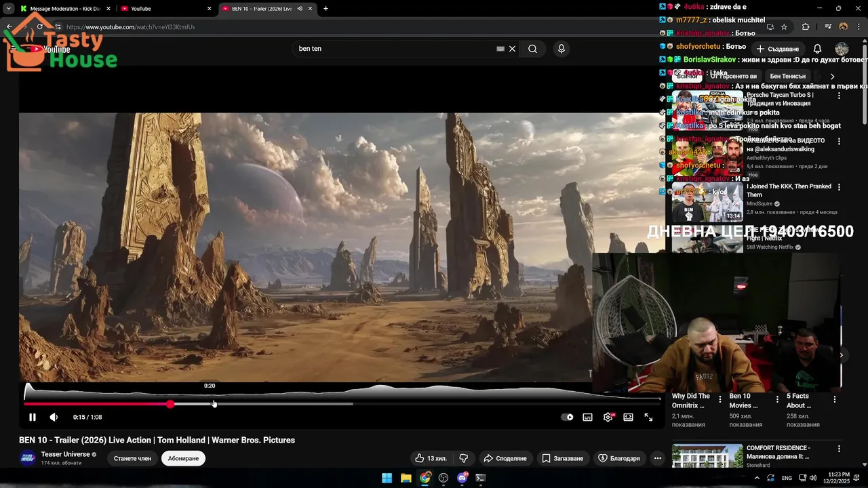
Task: Click the Запазване save button
Action: [x=562, y=458]
